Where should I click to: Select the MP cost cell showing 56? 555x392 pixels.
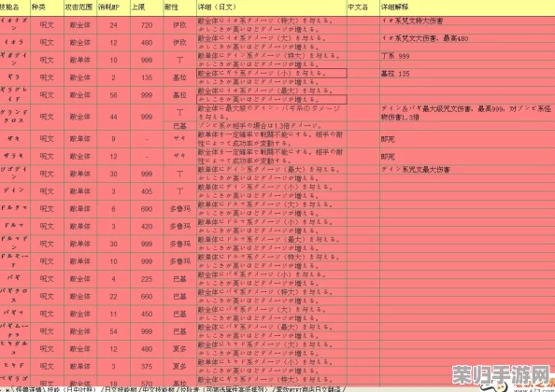point(113,95)
